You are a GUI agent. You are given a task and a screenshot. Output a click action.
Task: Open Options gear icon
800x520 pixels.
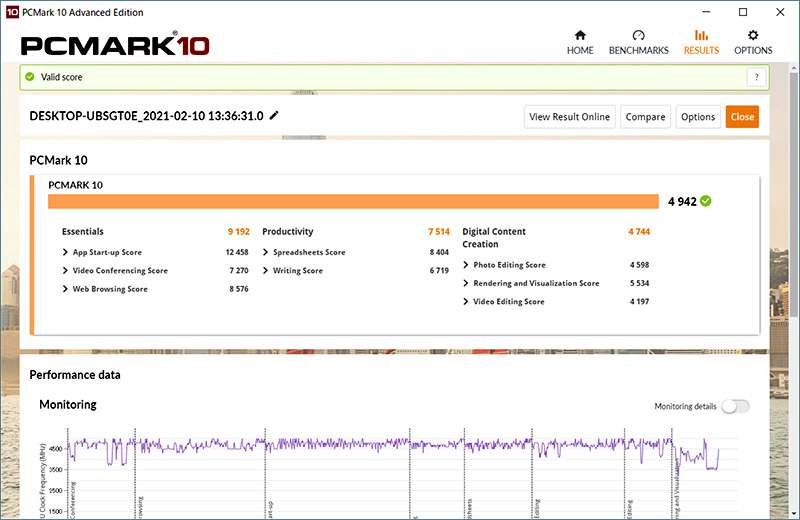(x=753, y=36)
